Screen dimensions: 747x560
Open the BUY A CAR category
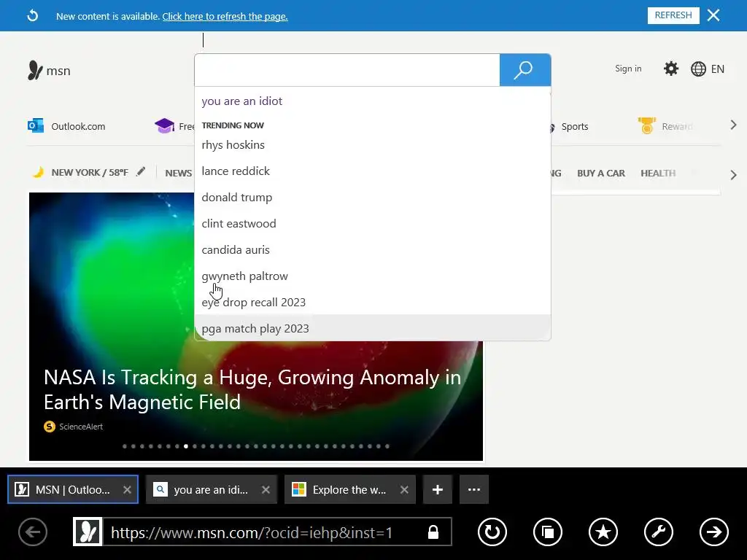pos(601,174)
